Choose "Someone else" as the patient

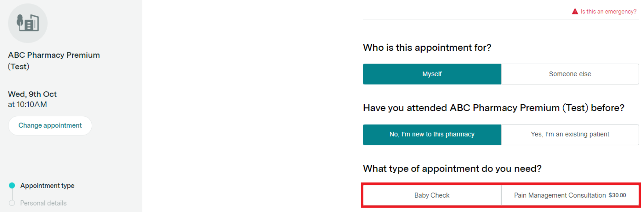tap(570, 74)
